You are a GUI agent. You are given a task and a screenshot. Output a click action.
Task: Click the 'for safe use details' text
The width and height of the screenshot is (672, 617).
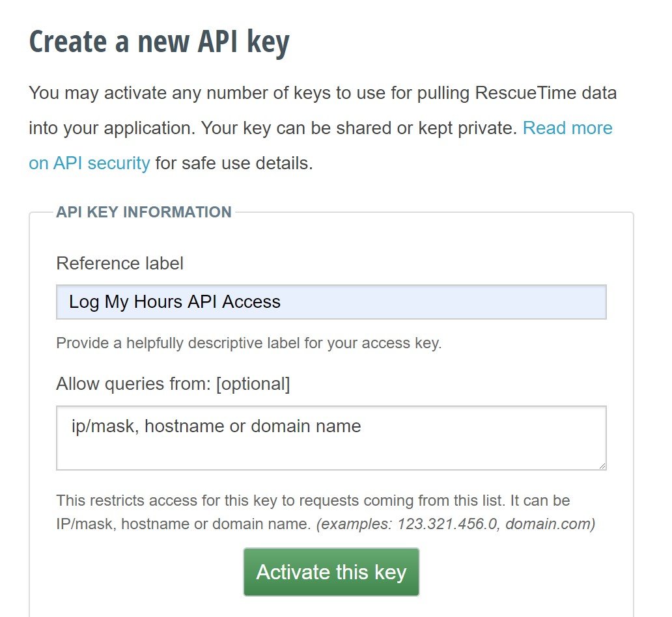234,163
